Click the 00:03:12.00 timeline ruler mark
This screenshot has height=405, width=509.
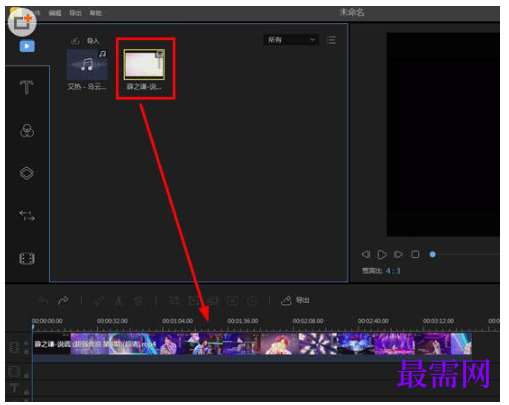(438, 321)
